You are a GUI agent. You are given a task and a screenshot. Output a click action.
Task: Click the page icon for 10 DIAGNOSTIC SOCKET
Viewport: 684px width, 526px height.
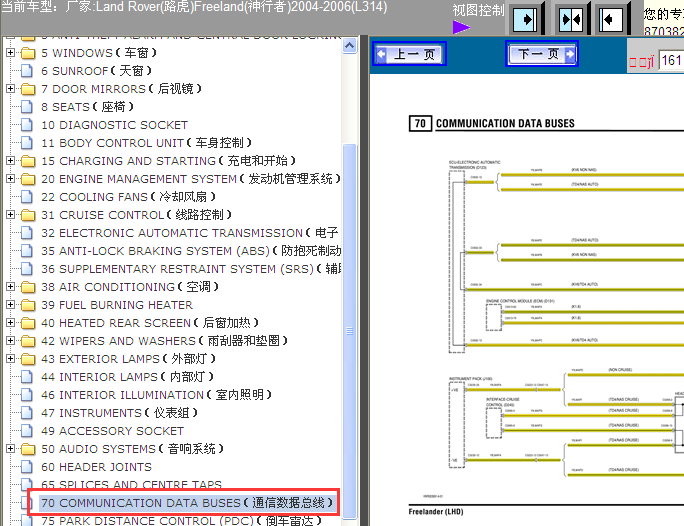[x=27, y=125]
